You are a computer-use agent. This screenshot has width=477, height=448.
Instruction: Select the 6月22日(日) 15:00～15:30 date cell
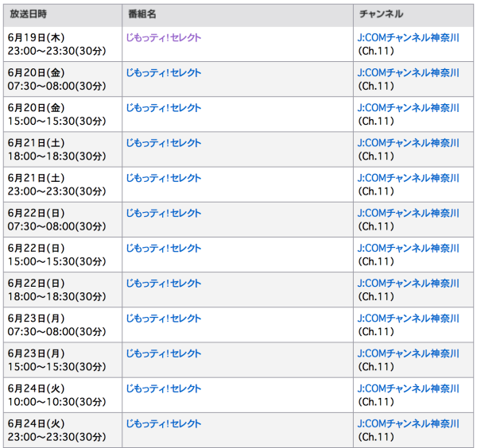coord(63,255)
